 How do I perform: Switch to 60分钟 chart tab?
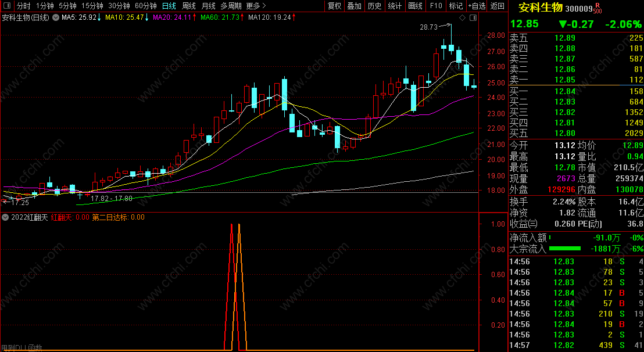pos(145,6)
